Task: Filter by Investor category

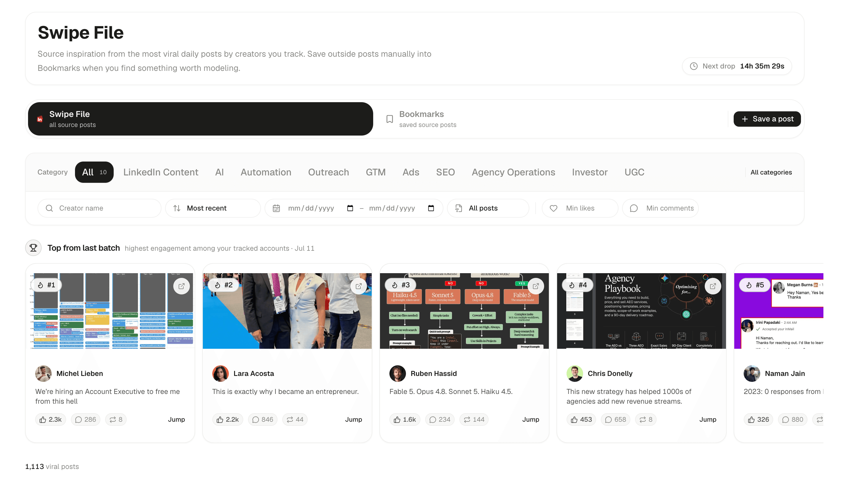Action: pyautogui.click(x=590, y=172)
